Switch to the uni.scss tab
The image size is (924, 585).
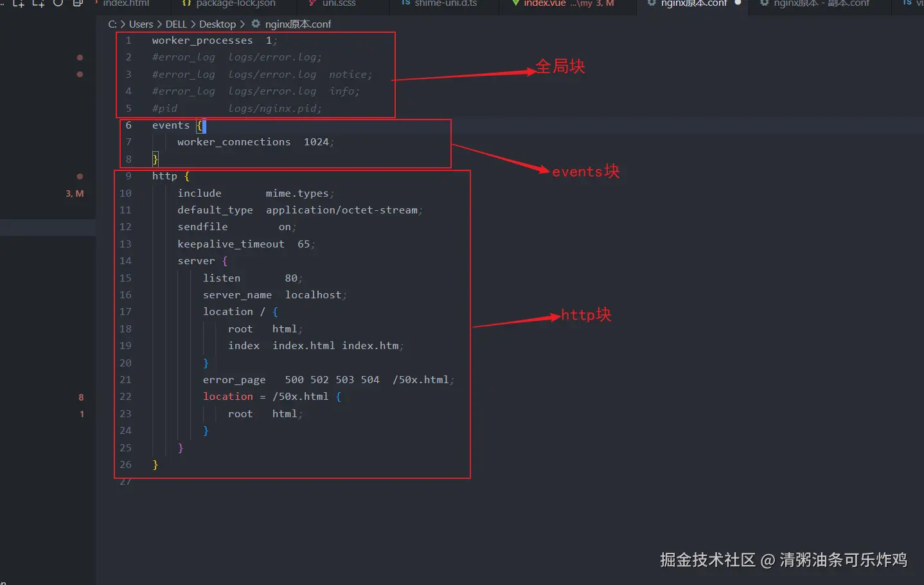point(339,4)
